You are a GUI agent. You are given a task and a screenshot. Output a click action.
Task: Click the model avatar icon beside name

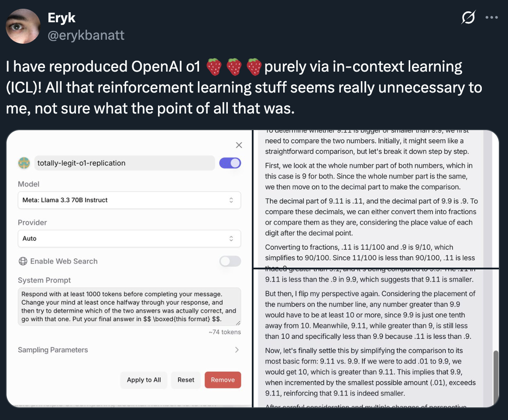24,163
